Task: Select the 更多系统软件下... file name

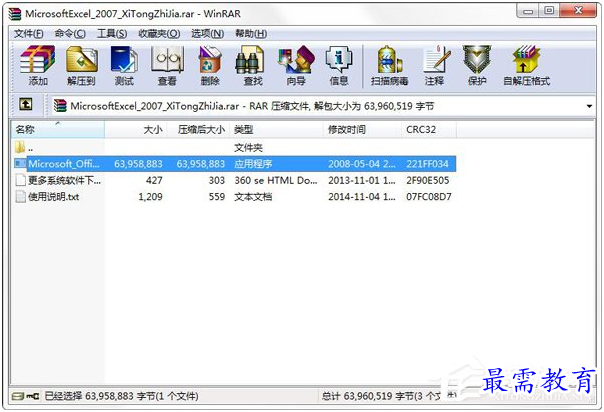Action: 64,180
